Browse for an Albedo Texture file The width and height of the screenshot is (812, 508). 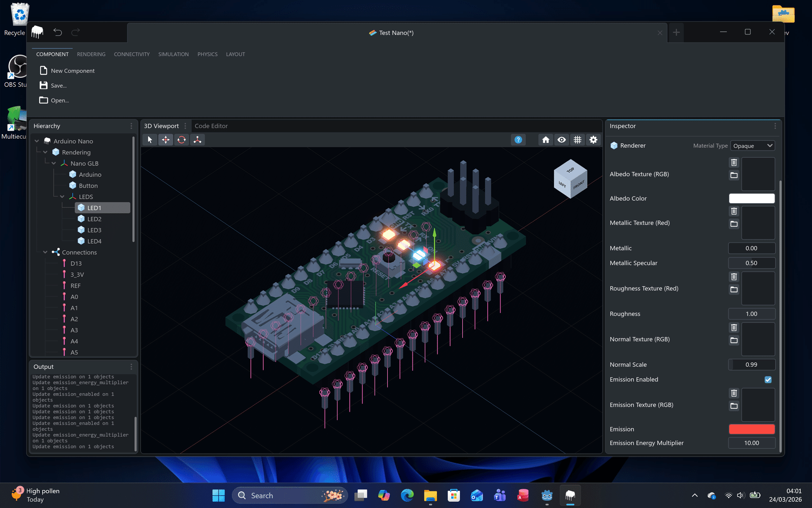click(x=734, y=175)
